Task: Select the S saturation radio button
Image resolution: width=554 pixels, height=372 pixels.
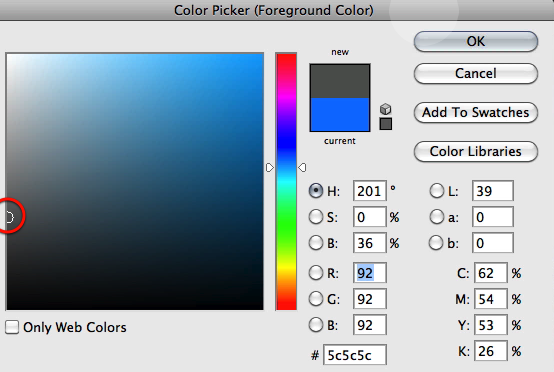Action: pos(316,217)
